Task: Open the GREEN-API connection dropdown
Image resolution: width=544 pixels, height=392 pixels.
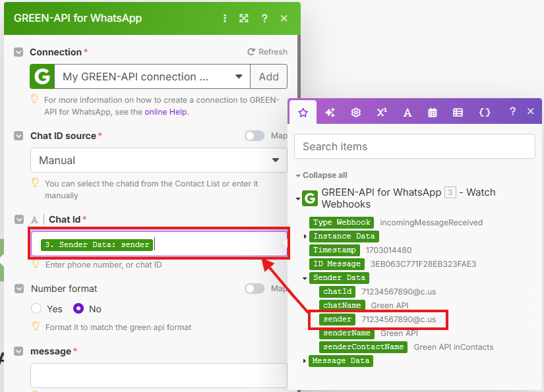Action: pyautogui.click(x=152, y=76)
